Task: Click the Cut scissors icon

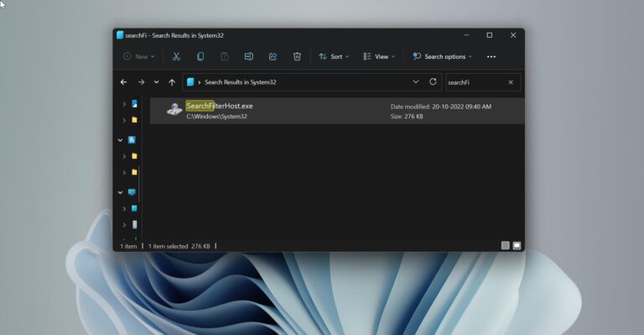Action: [x=176, y=57]
